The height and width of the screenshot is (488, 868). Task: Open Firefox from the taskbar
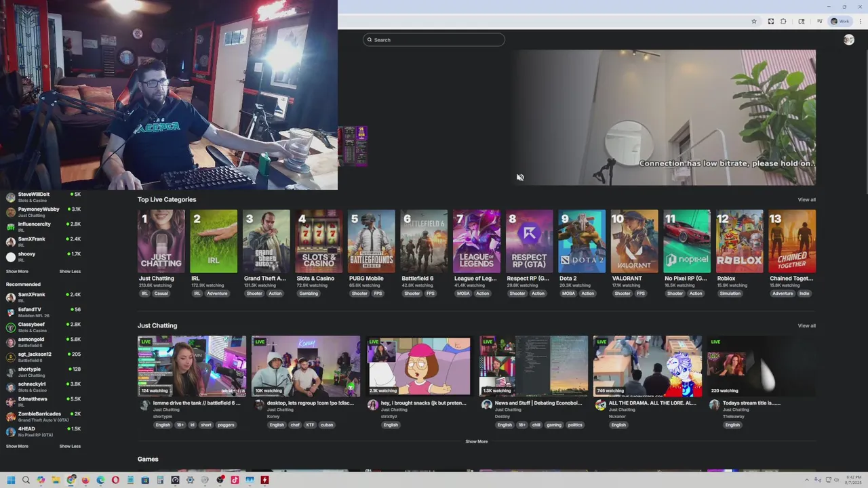click(x=85, y=481)
